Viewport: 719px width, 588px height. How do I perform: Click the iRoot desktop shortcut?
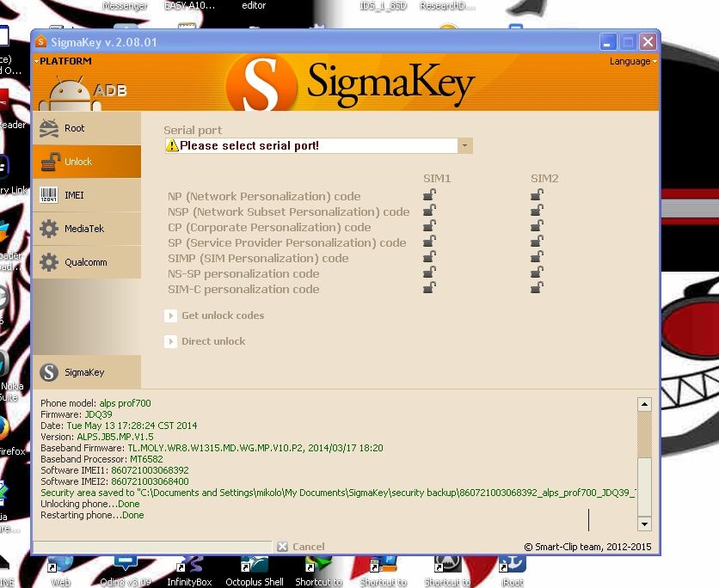(513, 572)
